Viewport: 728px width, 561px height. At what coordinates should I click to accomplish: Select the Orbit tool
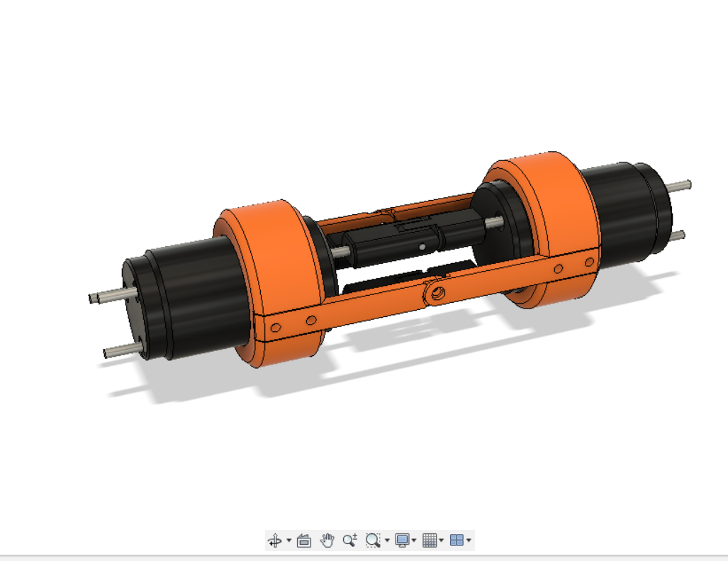[x=276, y=540]
